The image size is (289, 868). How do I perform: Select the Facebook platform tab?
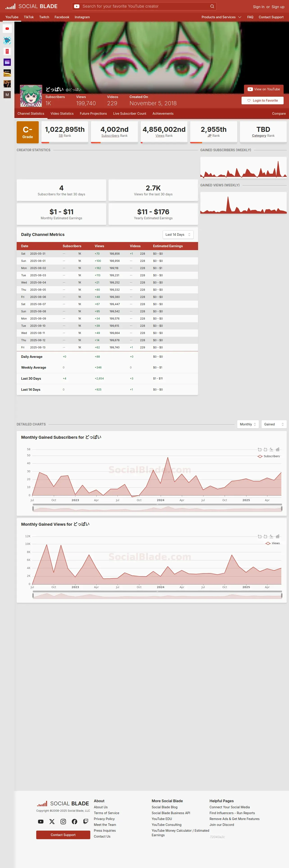tap(62, 17)
